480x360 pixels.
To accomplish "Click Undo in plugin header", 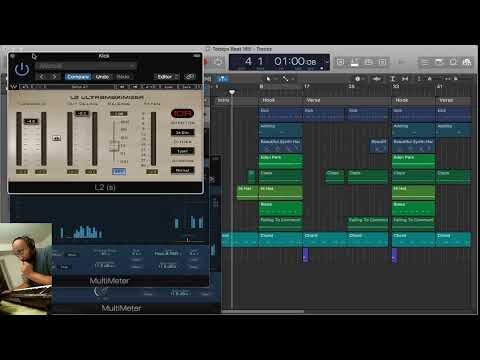I will (x=102, y=77).
